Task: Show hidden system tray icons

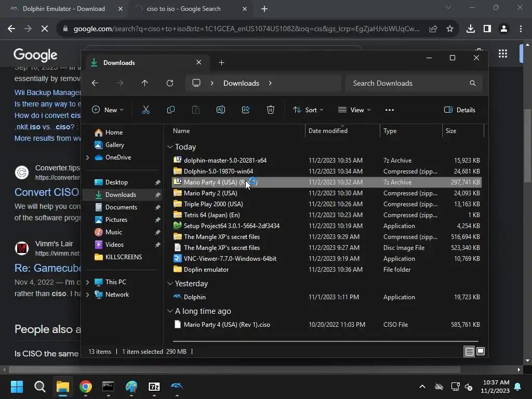Action: 422,387
